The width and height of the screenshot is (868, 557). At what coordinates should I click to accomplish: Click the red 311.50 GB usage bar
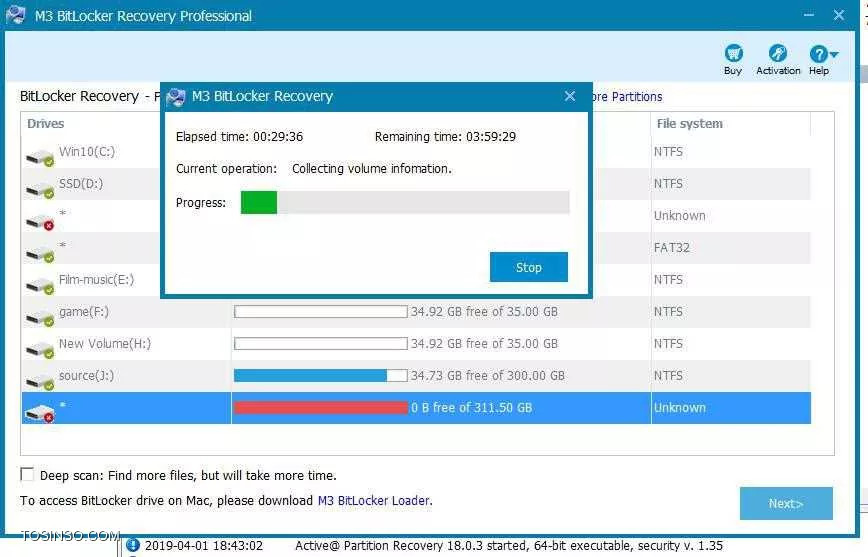point(321,408)
